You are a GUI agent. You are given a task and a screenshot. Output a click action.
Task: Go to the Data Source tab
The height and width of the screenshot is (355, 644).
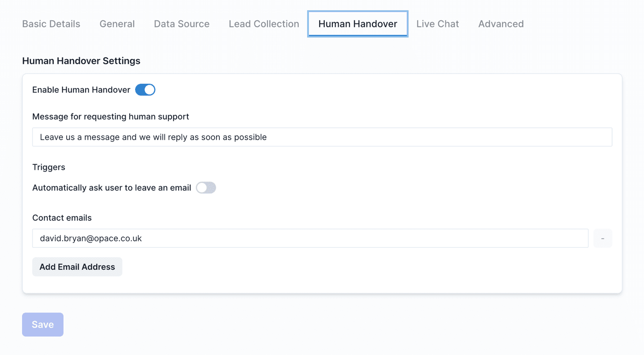[181, 23]
